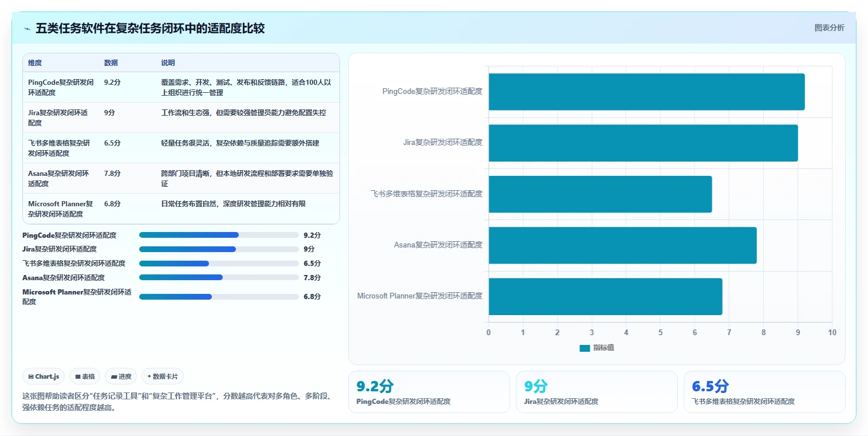Screen dimensions: 868x436
Task: Click the Jira bar in chart
Action: pyautogui.click(x=643, y=143)
